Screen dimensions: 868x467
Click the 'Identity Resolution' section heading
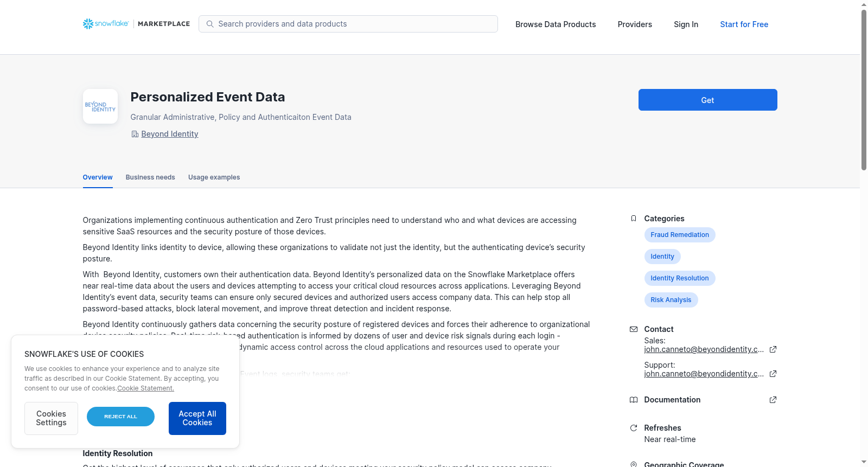coord(118,453)
